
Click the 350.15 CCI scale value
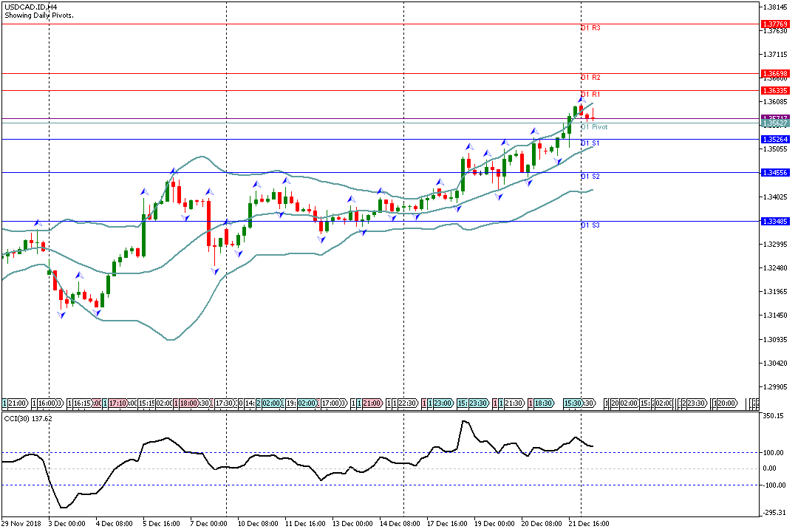coord(773,416)
